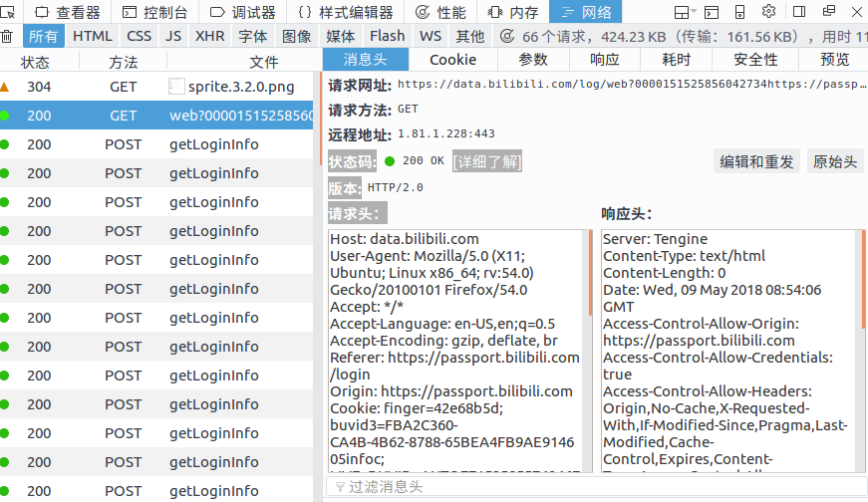Screen dimensions: 868x502
Task: Switch to the 控制台 console panel
Action: pos(154,12)
